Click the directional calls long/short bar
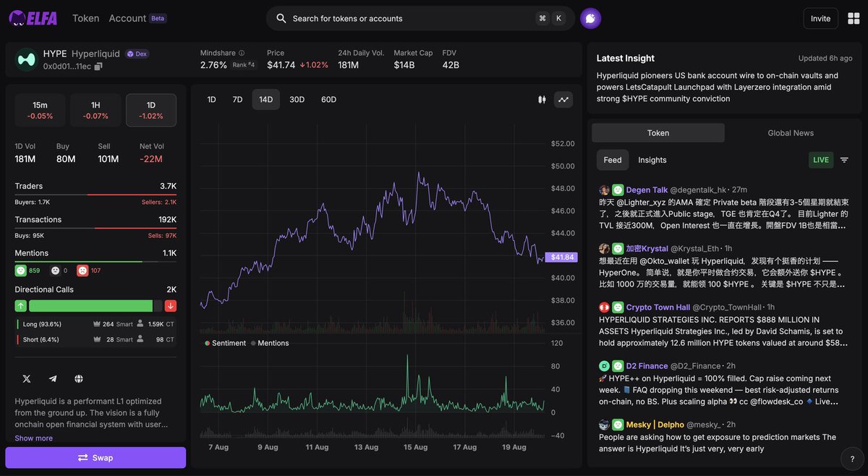The height and width of the screenshot is (476, 868). point(95,306)
